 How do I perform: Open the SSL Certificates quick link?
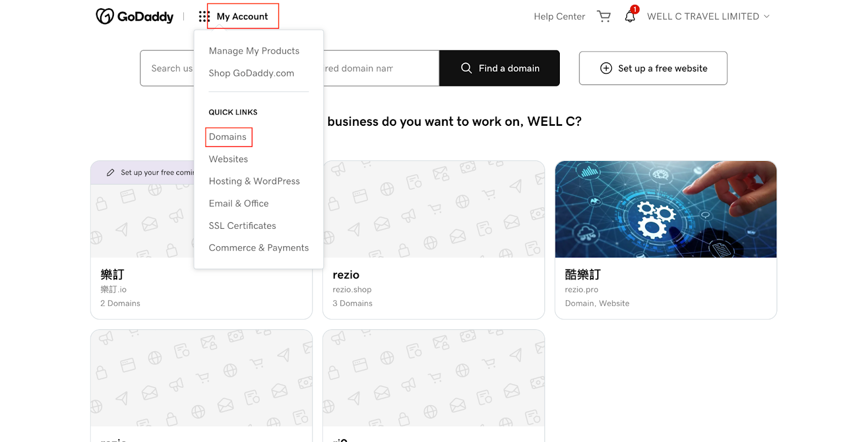[x=242, y=226]
